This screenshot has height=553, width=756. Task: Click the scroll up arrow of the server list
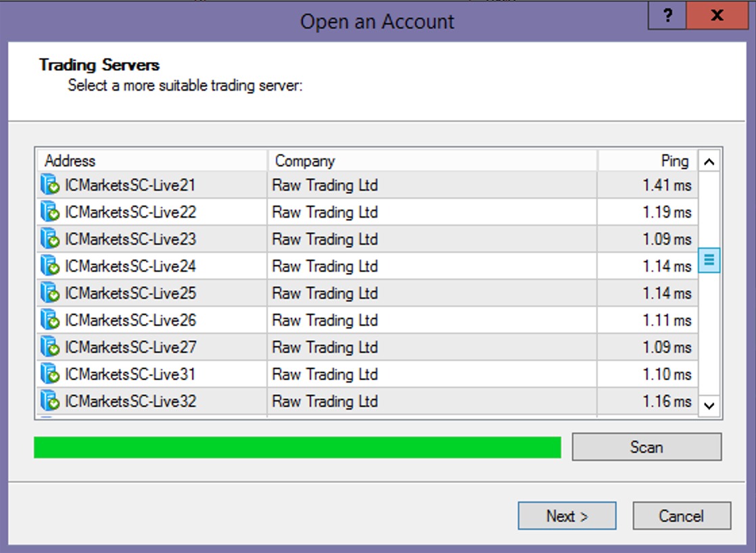click(x=709, y=162)
